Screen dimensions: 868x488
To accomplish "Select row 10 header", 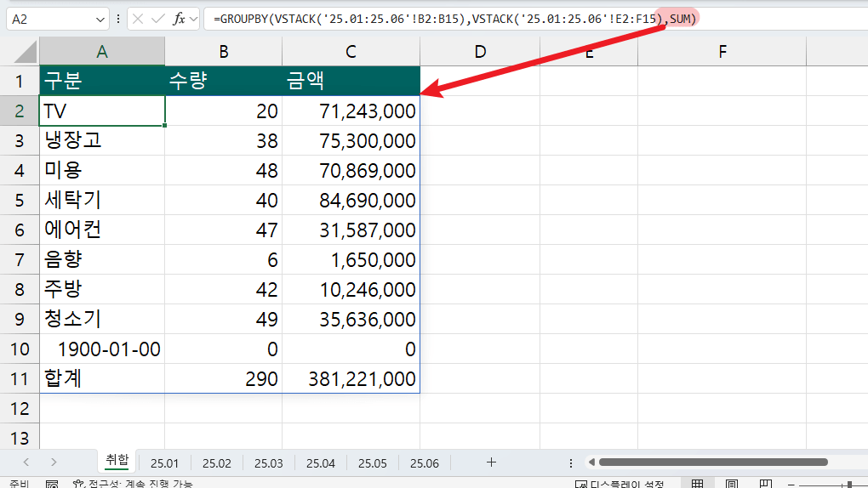I will (20, 349).
